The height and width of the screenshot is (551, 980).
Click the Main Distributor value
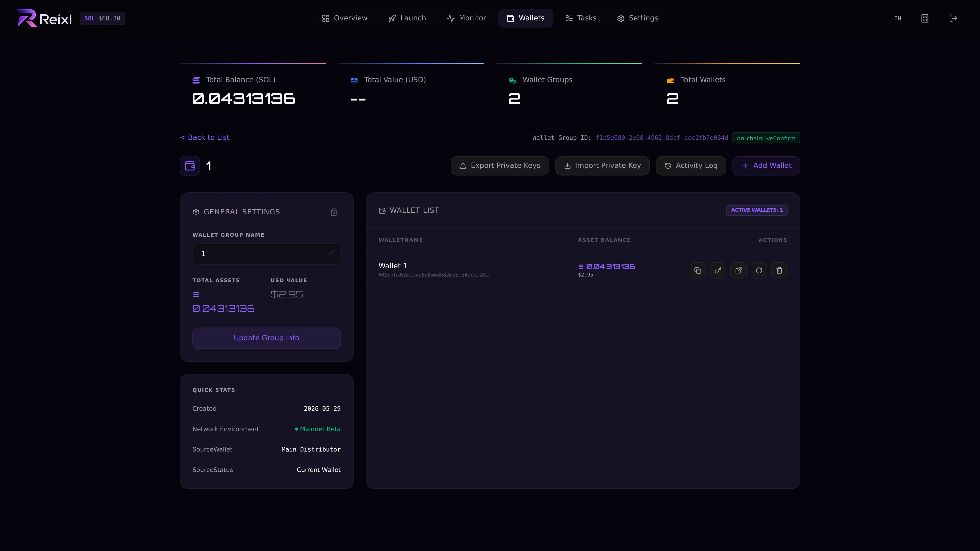[x=311, y=449]
